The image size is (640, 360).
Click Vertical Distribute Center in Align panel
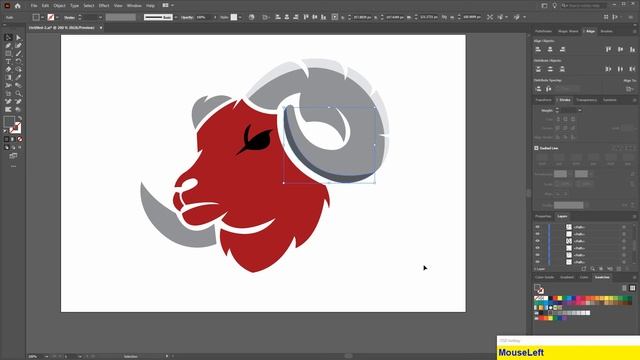(x=550, y=69)
